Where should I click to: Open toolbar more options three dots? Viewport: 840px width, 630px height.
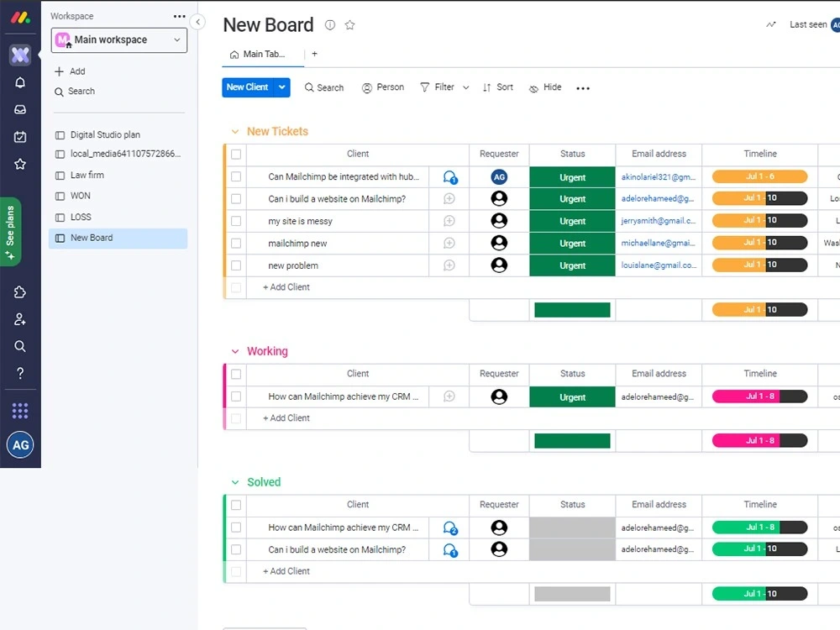click(583, 88)
